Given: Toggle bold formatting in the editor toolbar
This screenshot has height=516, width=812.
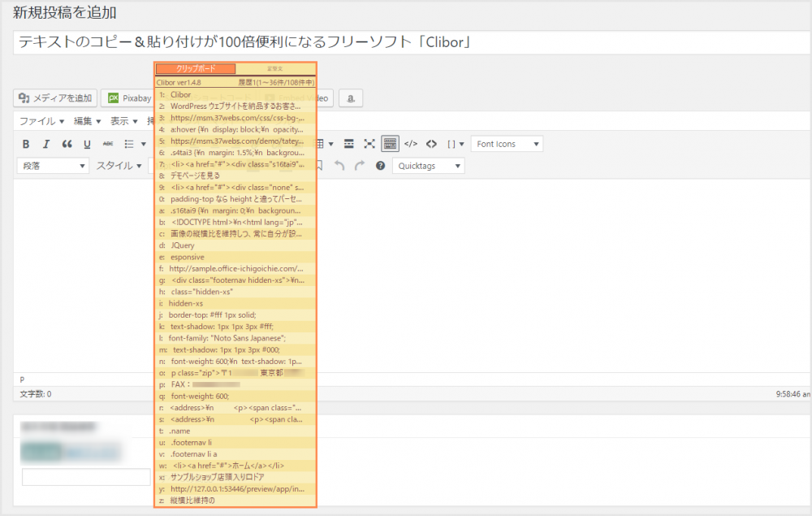Looking at the screenshot, I should tap(26, 144).
